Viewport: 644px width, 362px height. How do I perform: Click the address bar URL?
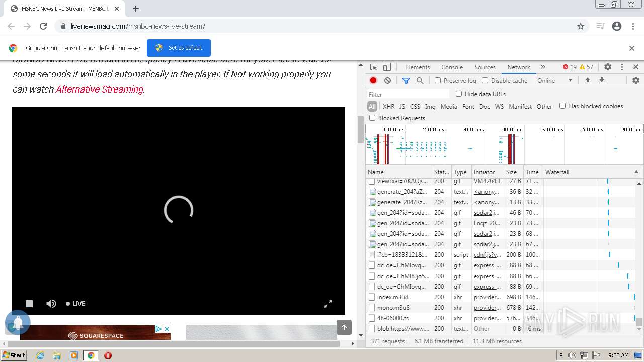click(x=138, y=26)
